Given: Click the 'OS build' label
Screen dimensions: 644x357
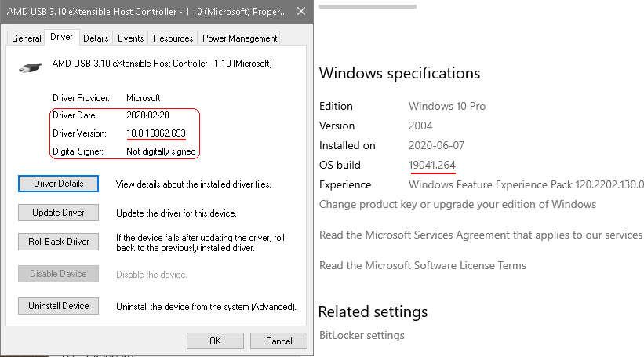Looking at the screenshot, I should (x=340, y=165).
